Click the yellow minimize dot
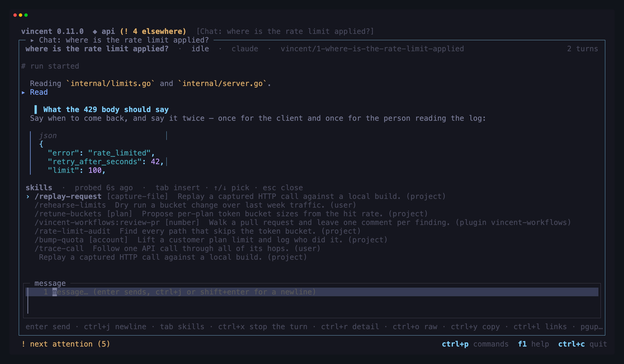Viewport: 624px width, 364px height. pos(21,15)
